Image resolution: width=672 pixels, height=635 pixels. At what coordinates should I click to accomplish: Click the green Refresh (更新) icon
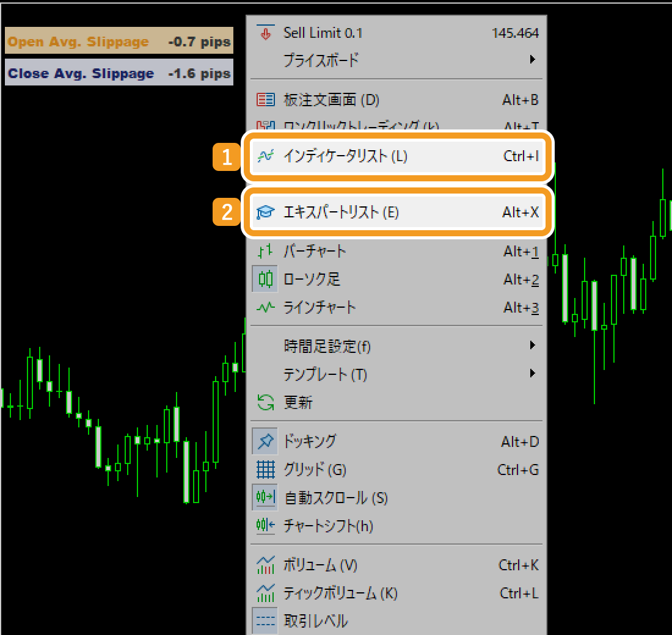point(265,402)
